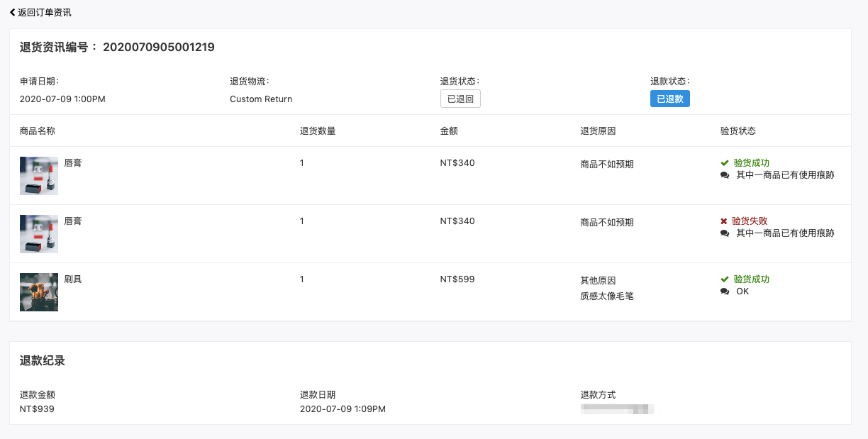
Task: Click green checkmark icon in first lipstick row
Action: pos(725,162)
